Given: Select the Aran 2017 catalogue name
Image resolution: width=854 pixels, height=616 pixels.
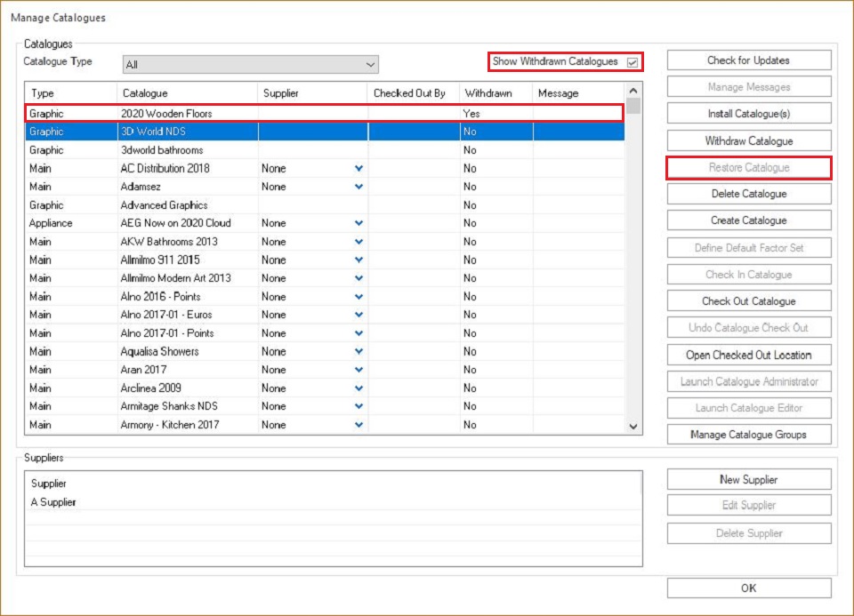Looking at the screenshot, I should point(143,370).
